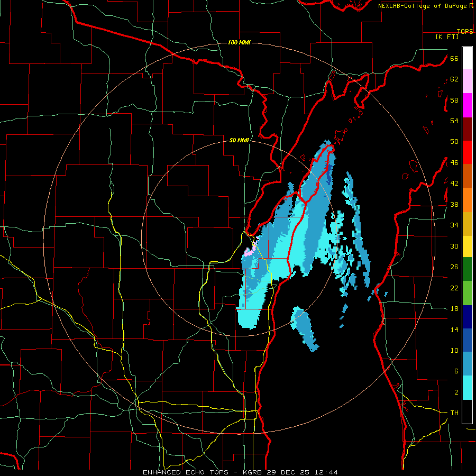Click the gold 34 kft legend swatch
476x476 pixels.
point(467,224)
